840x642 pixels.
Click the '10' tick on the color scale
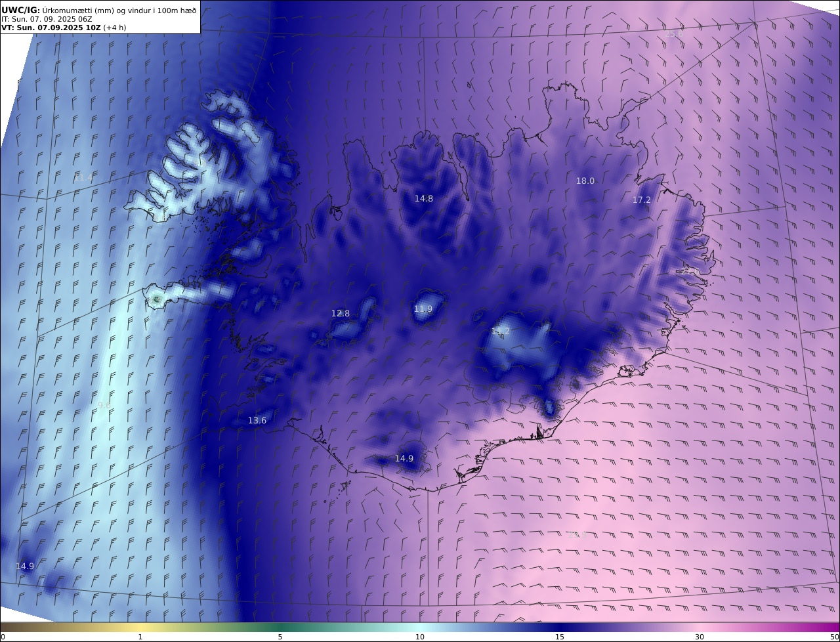coord(420,637)
